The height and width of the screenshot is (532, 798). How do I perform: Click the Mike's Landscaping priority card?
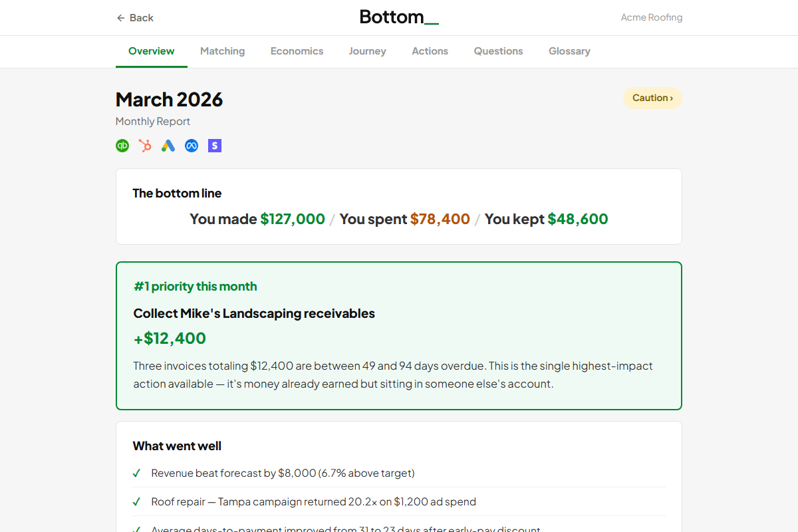coord(398,335)
